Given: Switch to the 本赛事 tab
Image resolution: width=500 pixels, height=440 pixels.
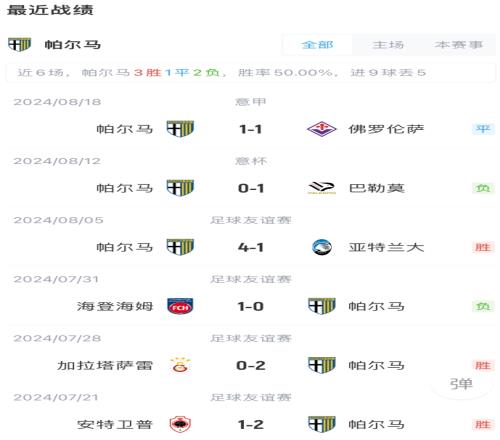Looking at the screenshot, I should (459, 45).
